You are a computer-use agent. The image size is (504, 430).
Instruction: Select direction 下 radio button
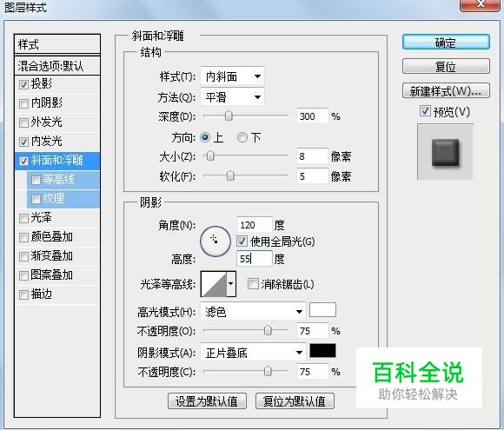(242, 137)
